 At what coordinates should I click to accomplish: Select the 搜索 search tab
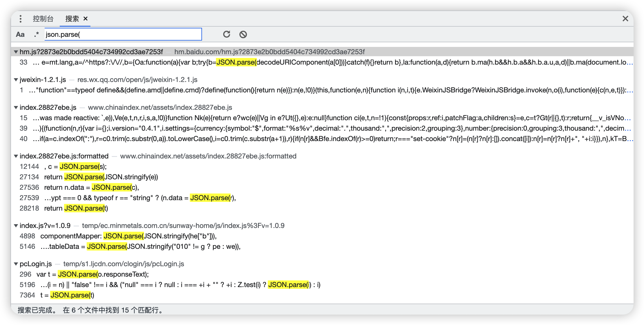[x=72, y=19]
